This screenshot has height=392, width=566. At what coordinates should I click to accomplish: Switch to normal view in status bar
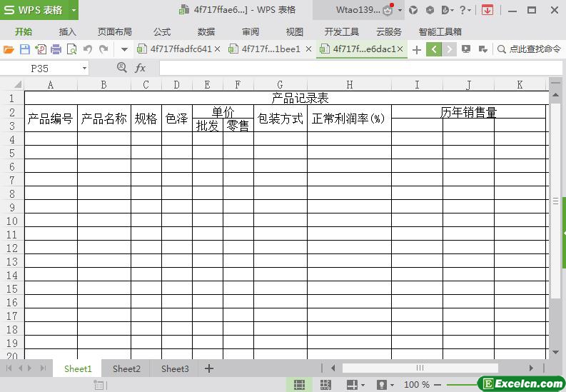click(299, 385)
